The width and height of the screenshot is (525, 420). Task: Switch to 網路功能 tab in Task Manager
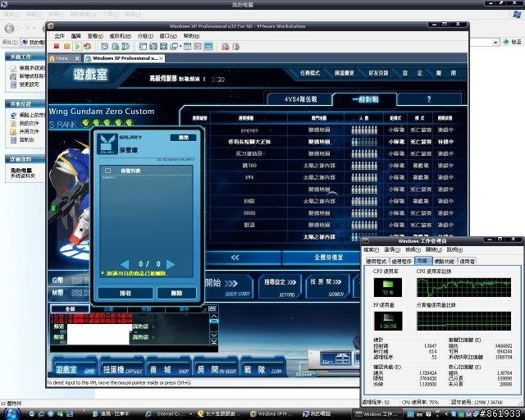pos(445,261)
